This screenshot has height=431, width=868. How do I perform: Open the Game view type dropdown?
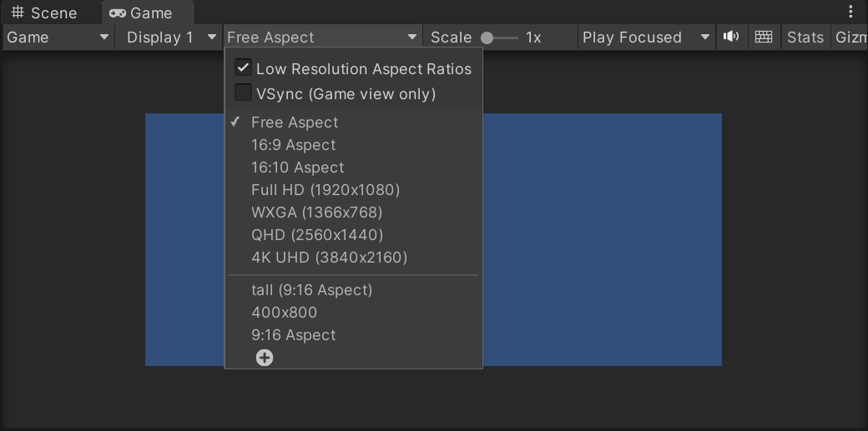click(58, 37)
